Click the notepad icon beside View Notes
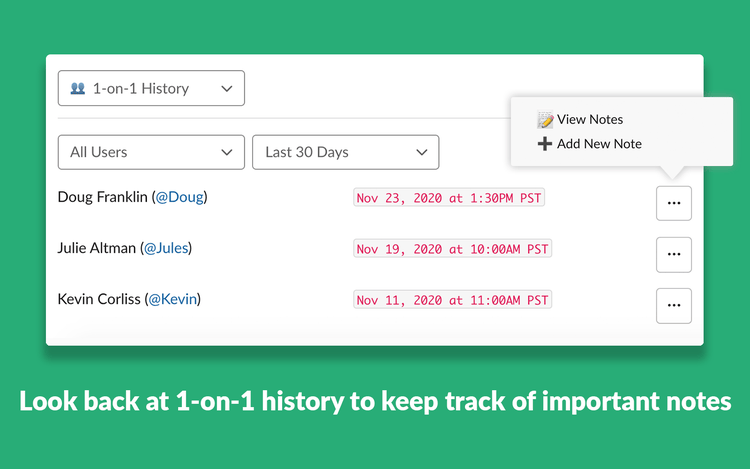 [x=545, y=120]
